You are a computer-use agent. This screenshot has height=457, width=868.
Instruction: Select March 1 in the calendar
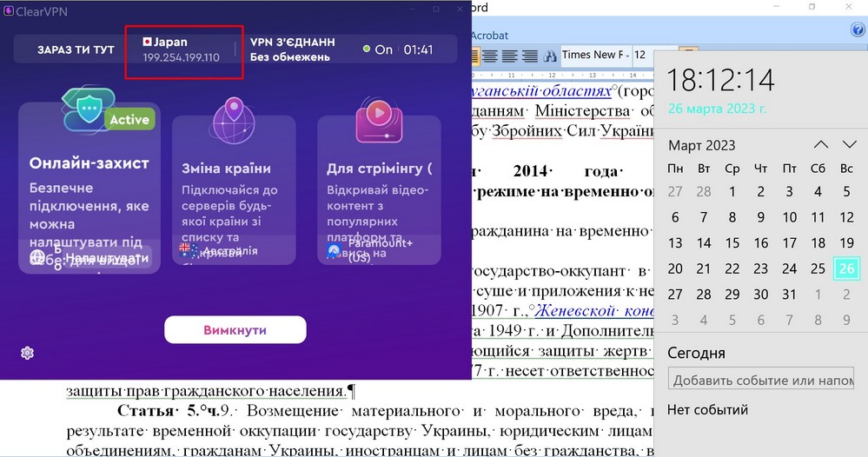pyautogui.click(x=732, y=191)
